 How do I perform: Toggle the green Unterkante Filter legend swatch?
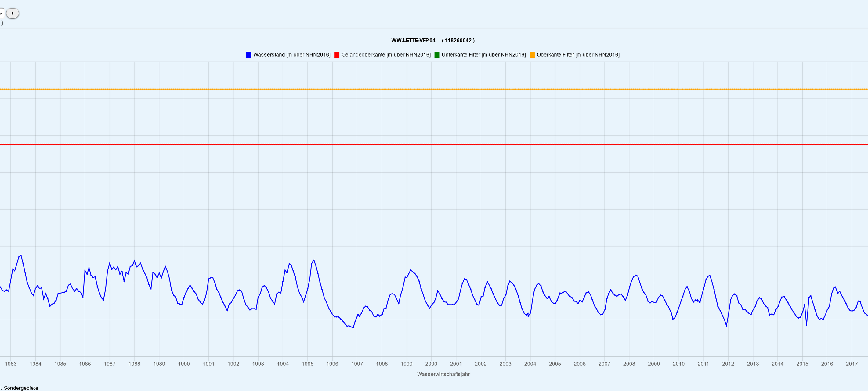click(x=437, y=55)
